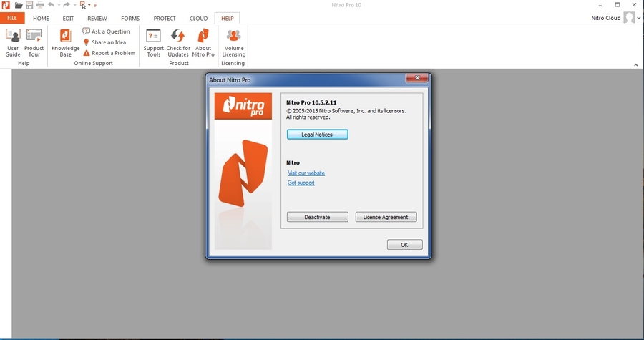The image size is (644, 340).
Task: Open the Knowledge Base
Action: [65, 42]
